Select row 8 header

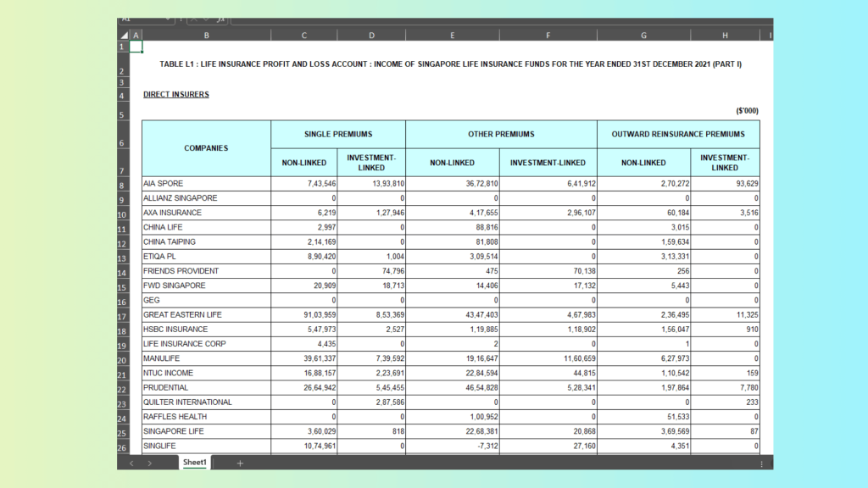point(122,185)
